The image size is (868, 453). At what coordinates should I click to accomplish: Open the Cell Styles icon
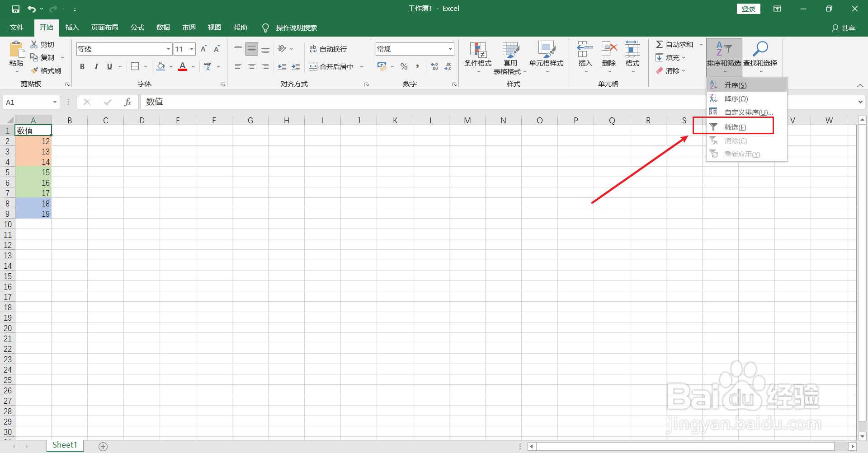pyautogui.click(x=547, y=50)
